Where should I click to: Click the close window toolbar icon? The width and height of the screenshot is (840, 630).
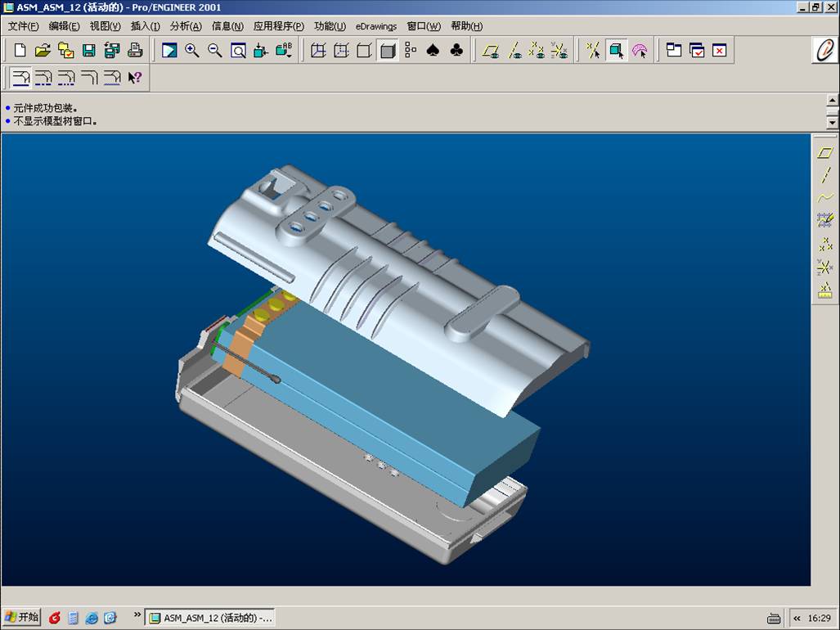[720, 51]
